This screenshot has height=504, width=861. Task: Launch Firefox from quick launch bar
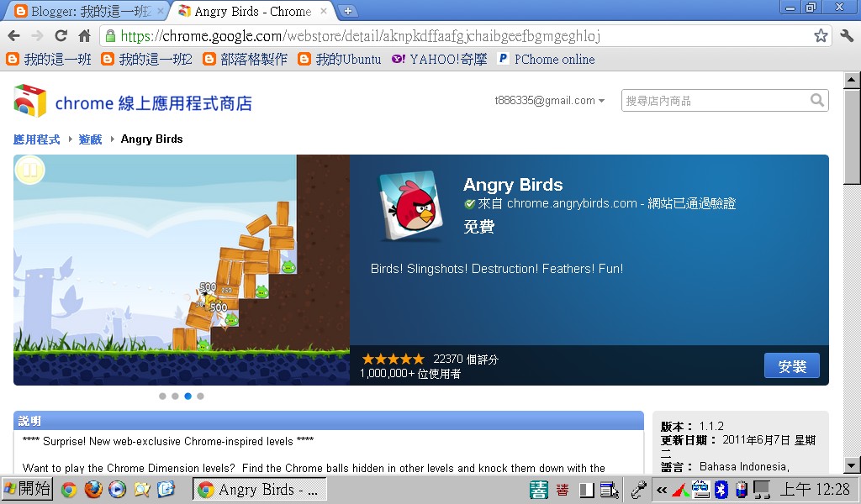[93, 489]
